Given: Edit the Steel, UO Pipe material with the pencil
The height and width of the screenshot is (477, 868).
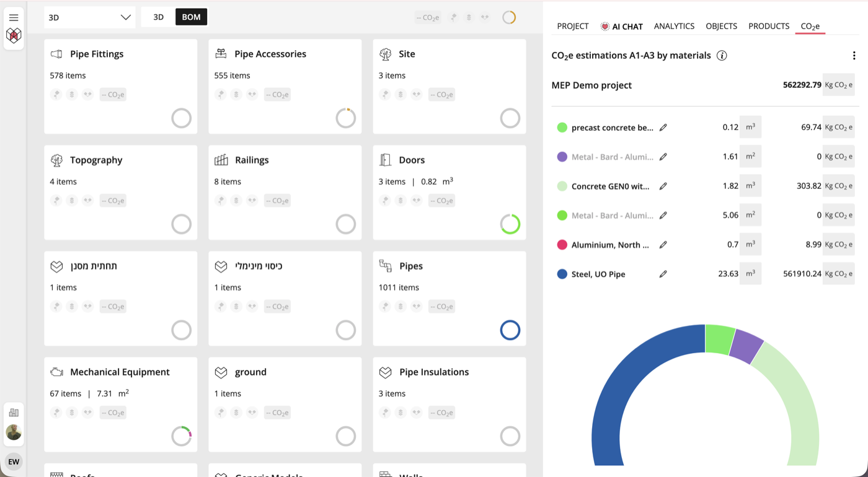Looking at the screenshot, I should click(x=663, y=274).
